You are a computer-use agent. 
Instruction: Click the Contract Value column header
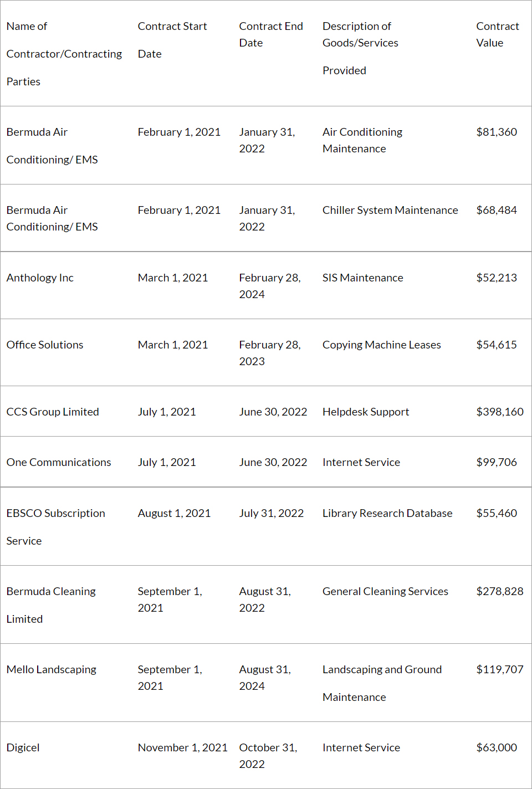click(497, 34)
